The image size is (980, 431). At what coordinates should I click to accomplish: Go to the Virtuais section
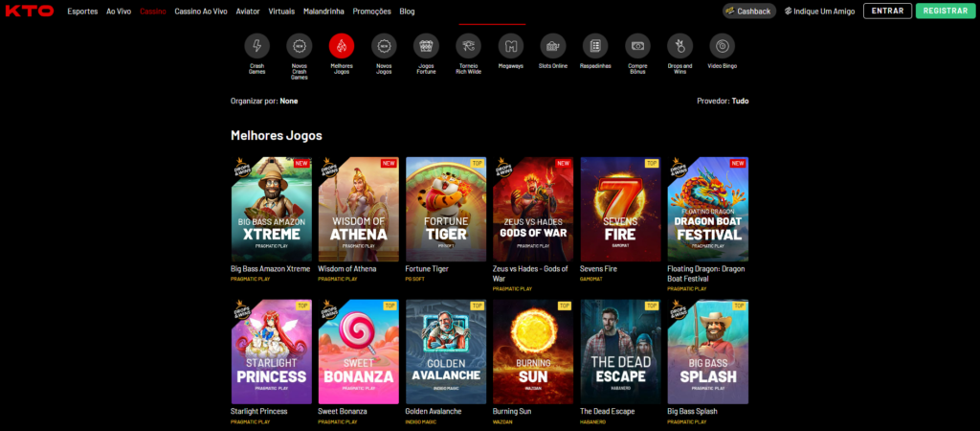(x=282, y=11)
